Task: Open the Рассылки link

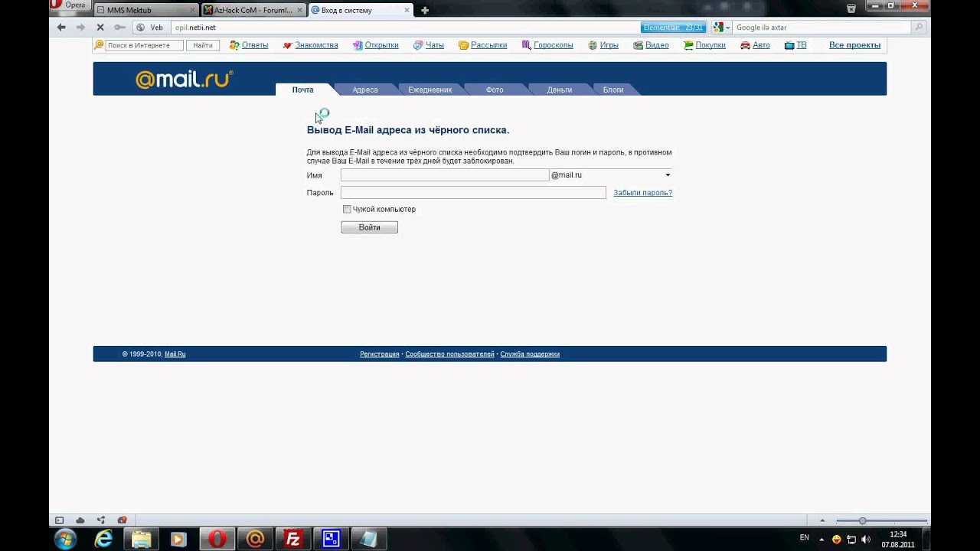Action: click(488, 45)
